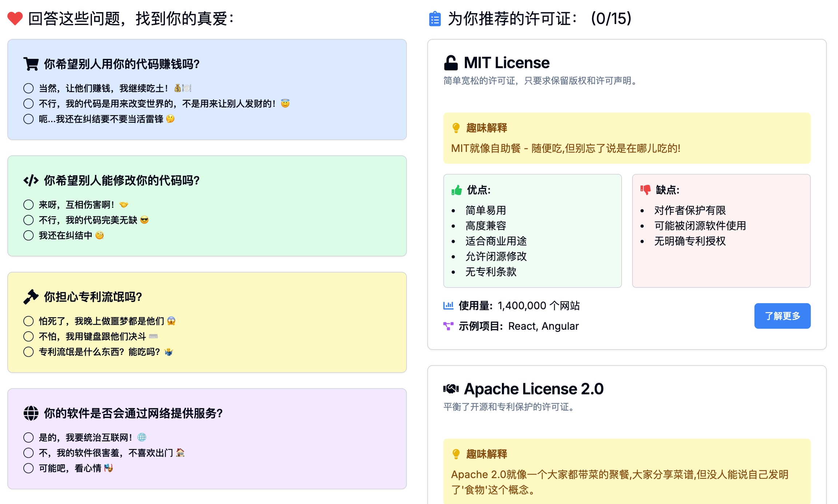
Task: Click the MIT License title text
Action: (506, 63)
